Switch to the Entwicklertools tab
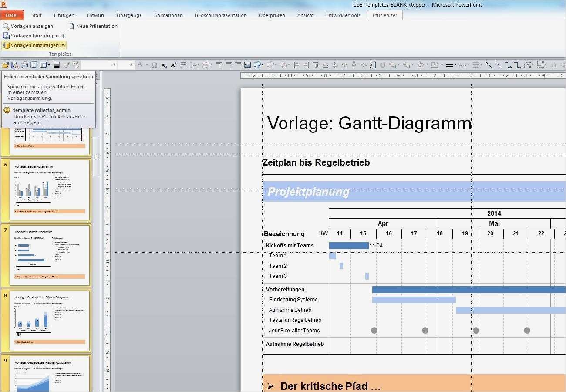This screenshot has width=566, height=392. [343, 15]
